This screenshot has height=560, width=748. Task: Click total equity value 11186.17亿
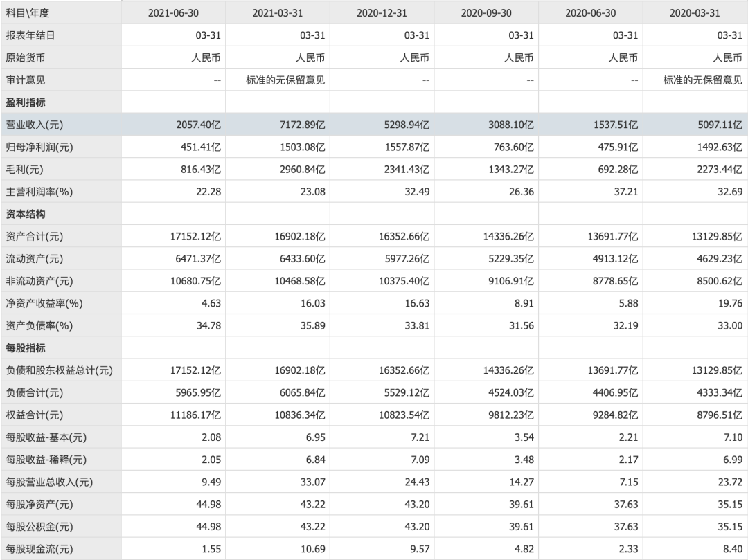[x=195, y=415]
